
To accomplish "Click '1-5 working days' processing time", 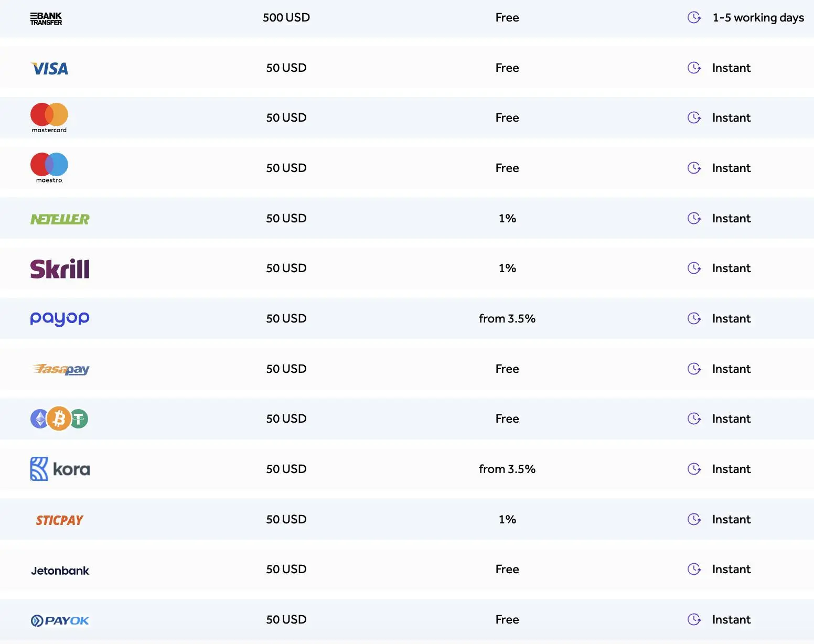I will click(x=758, y=18).
